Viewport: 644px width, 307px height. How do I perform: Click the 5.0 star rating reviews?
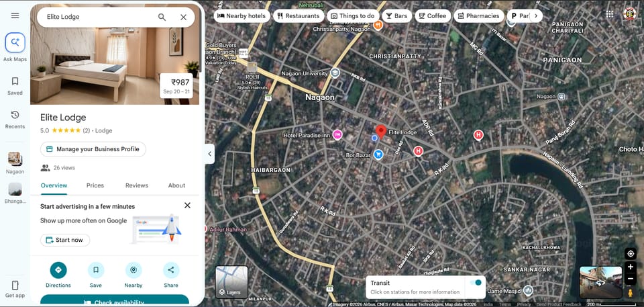pos(65,130)
